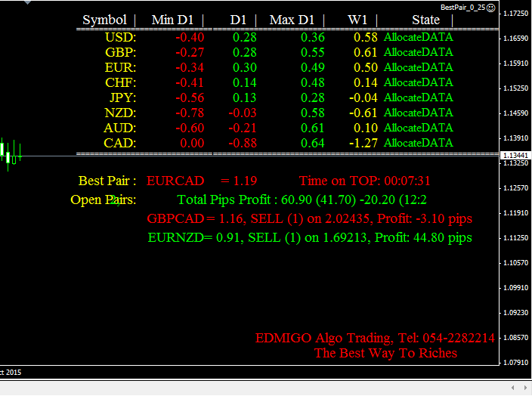Click price scale label 1.15910
The image size is (532, 396).
pos(515,63)
